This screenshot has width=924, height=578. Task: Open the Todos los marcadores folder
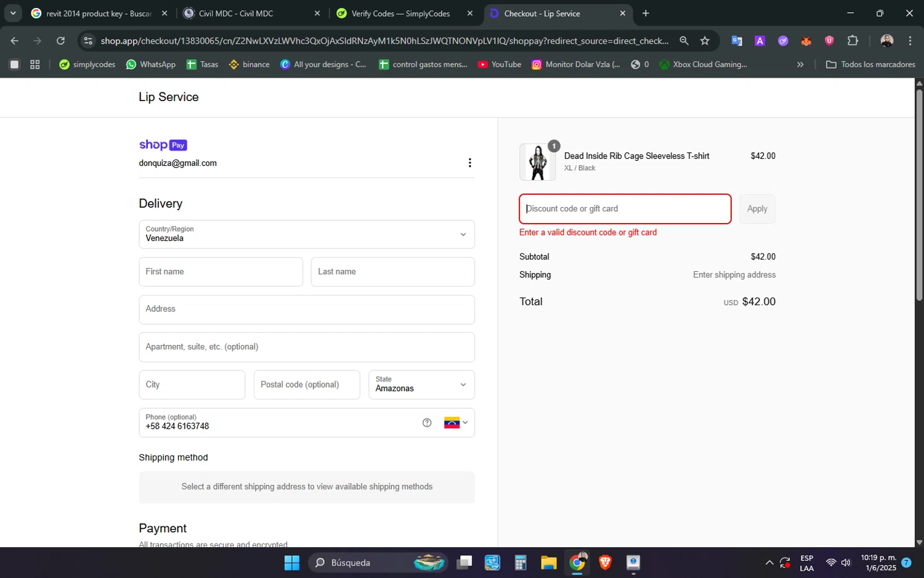pyautogui.click(x=870, y=64)
